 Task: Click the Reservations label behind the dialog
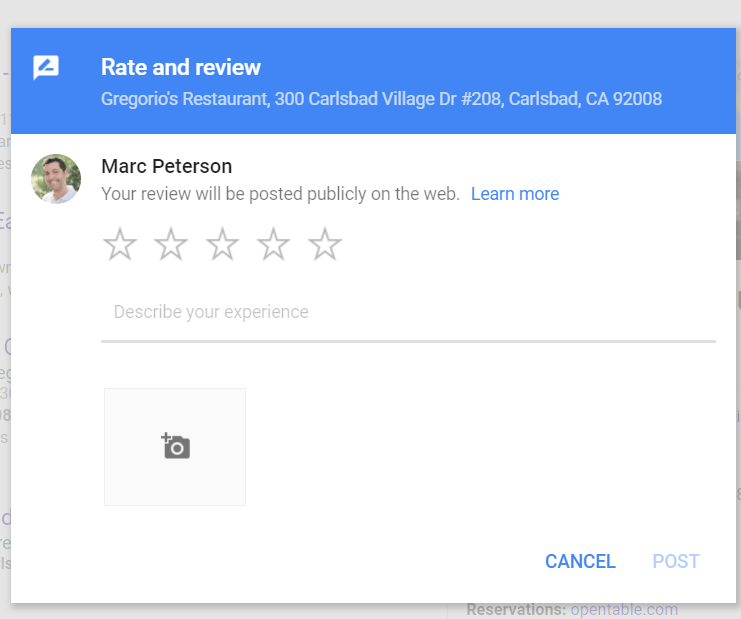pyautogui.click(x=515, y=609)
